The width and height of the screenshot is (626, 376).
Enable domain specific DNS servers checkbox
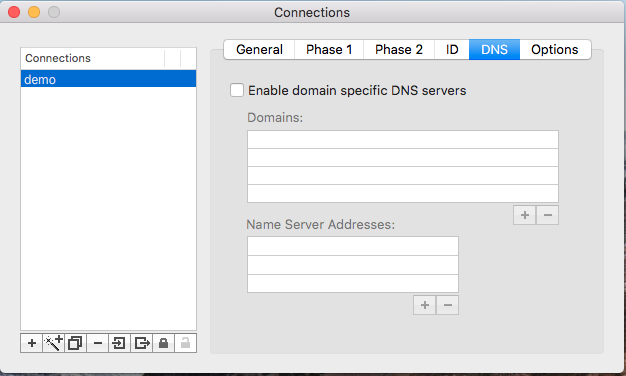pos(237,90)
